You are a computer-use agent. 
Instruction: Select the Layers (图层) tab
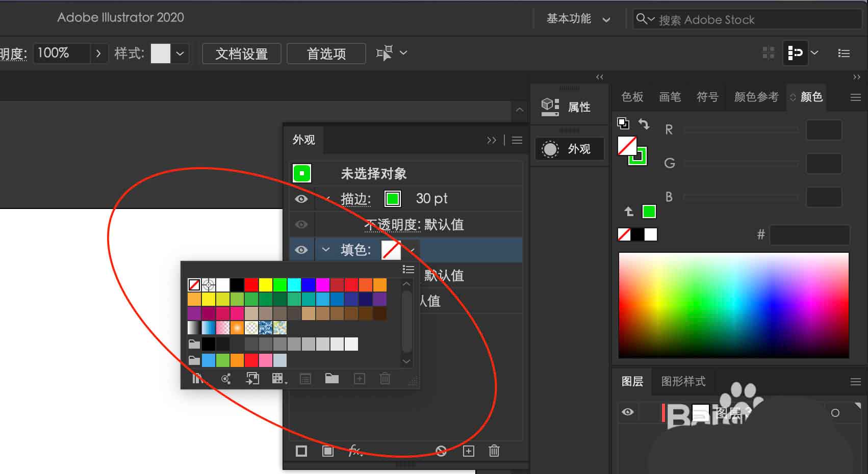pyautogui.click(x=632, y=381)
